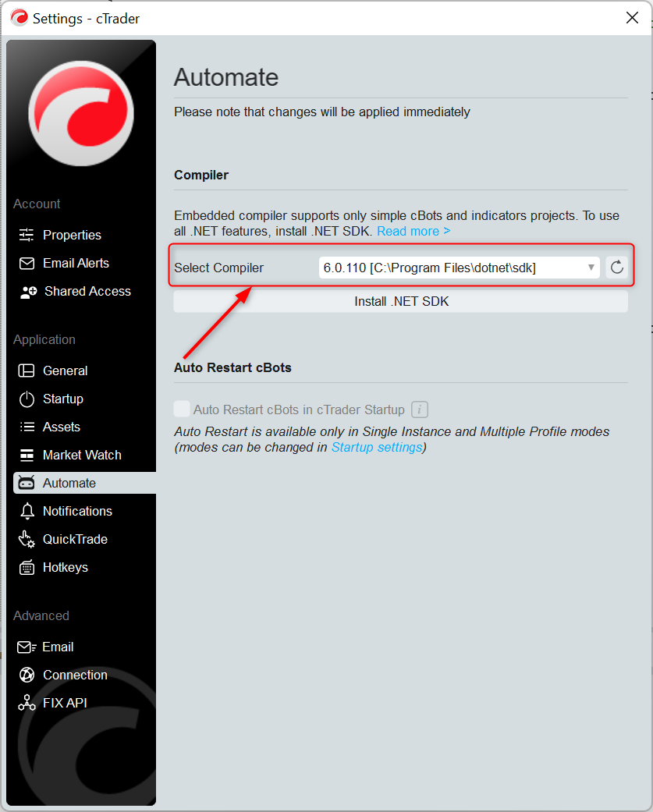Click the General layout icon
Screen dimensions: 653x812
(x=27, y=371)
